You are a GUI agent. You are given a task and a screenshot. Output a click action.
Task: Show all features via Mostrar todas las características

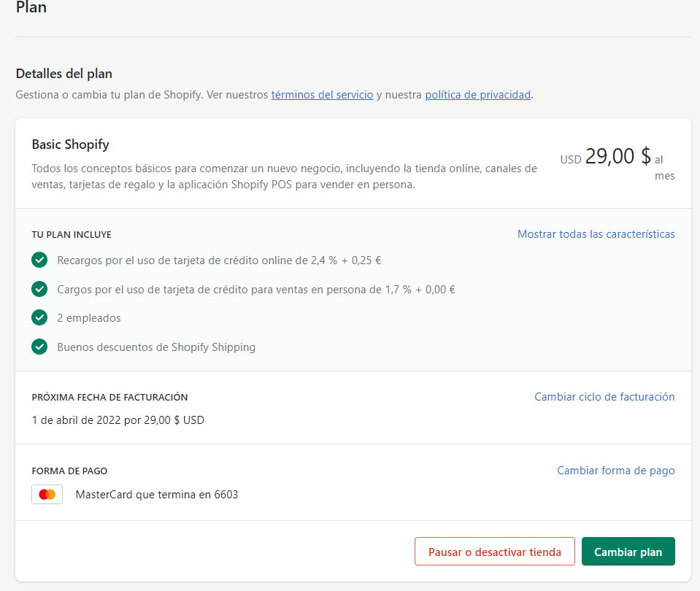596,234
